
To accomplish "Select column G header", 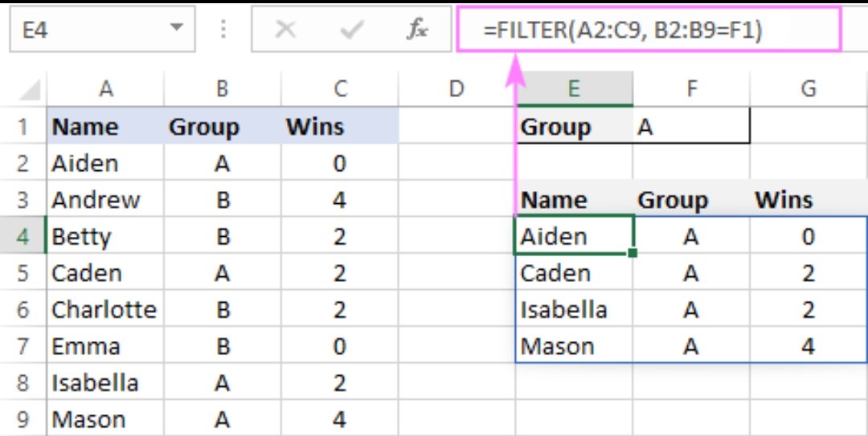I will (809, 88).
